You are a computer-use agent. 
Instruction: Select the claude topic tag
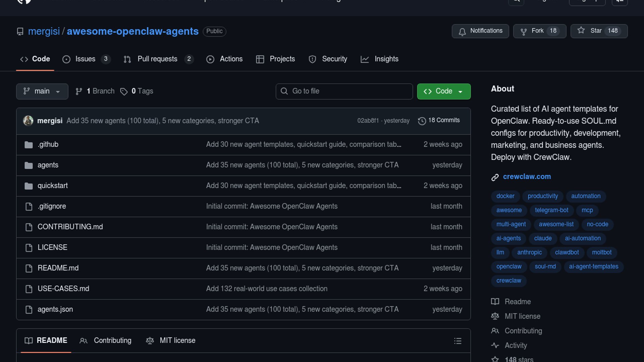point(543,238)
